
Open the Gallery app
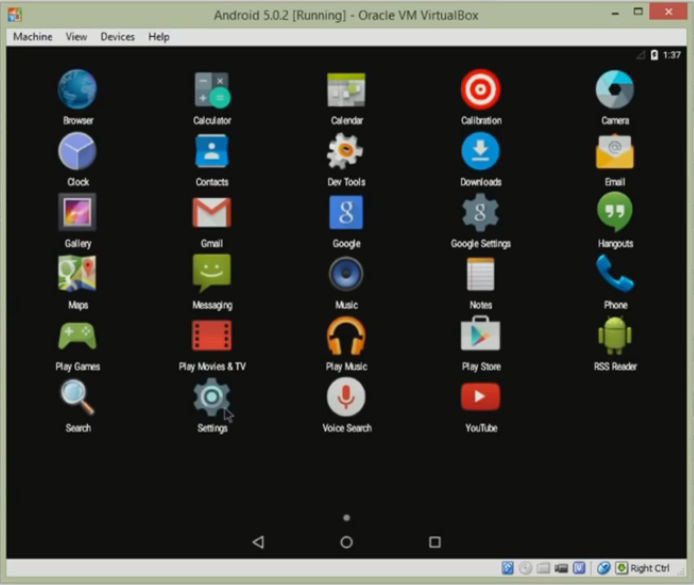[77, 212]
